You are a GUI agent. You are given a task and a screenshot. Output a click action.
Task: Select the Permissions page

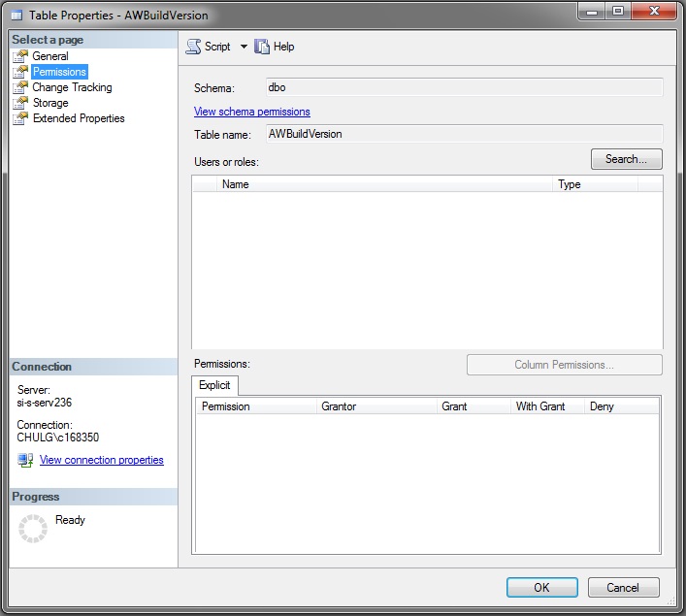(x=59, y=72)
